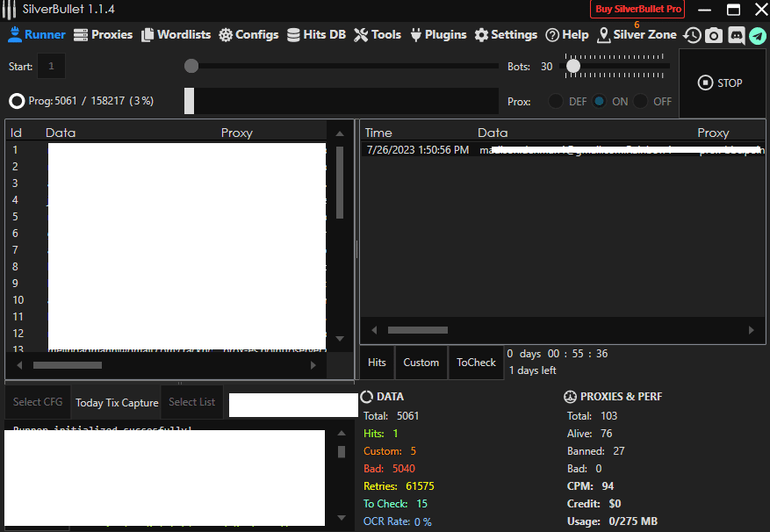Select the OFF proxy radio button
The image size is (770, 532).
point(641,101)
